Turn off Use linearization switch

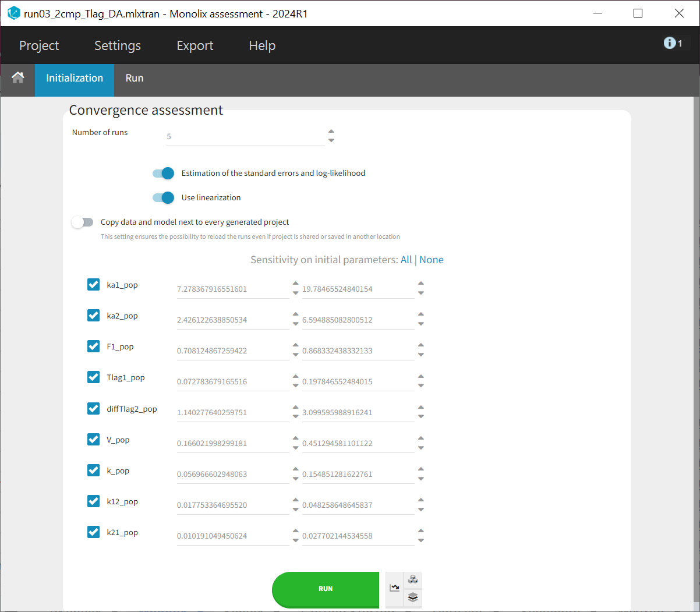pyautogui.click(x=163, y=197)
